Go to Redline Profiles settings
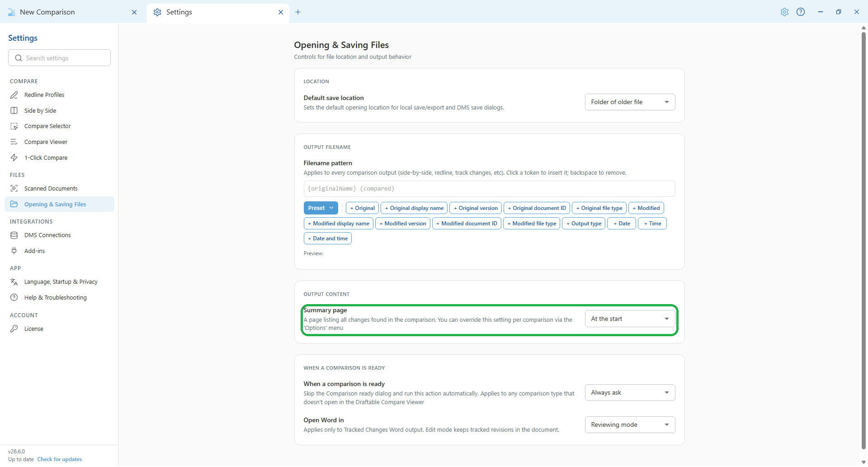Image resolution: width=868 pixels, height=467 pixels. point(59,95)
